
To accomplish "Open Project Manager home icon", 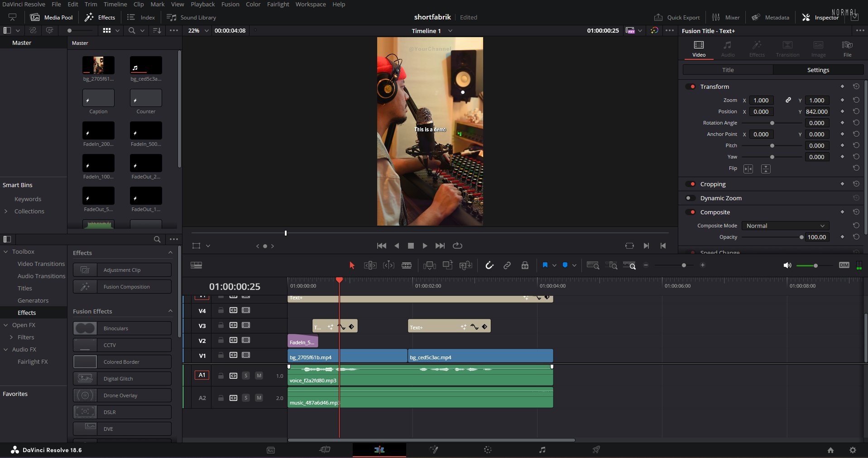I will click(x=830, y=450).
